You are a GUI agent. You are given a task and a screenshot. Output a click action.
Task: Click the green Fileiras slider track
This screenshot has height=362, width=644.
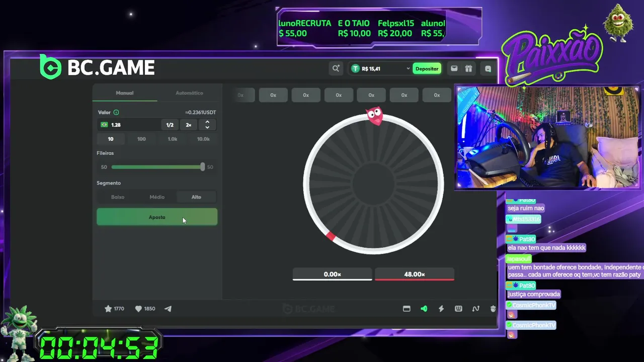click(x=156, y=167)
